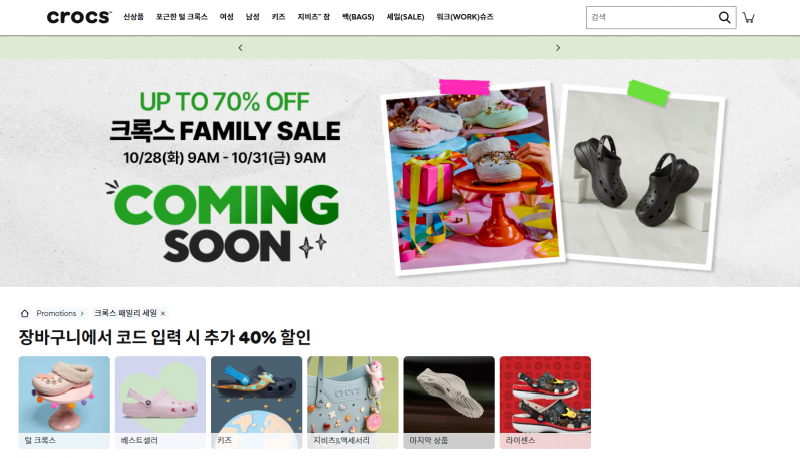Click the home icon in breadcrumb

pos(24,313)
